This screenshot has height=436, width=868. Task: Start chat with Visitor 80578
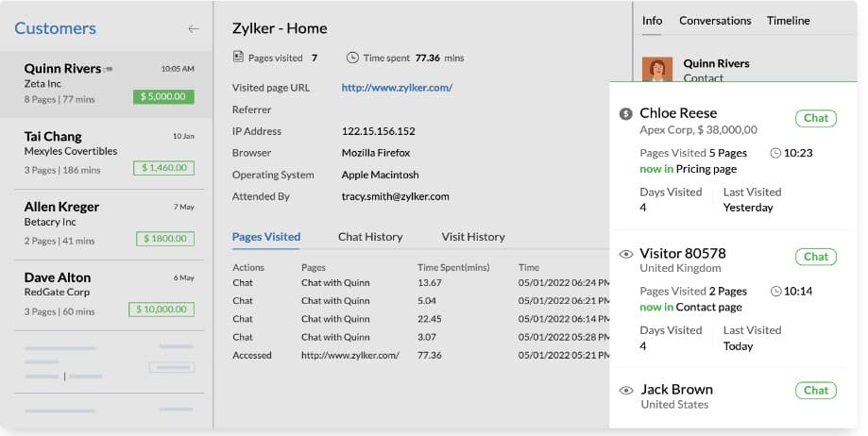coord(815,257)
